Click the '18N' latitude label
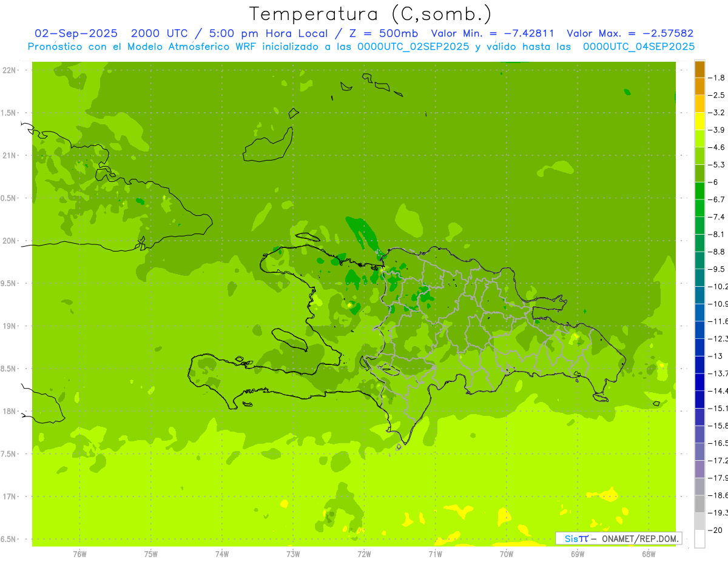Image resolution: width=728 pixels, height=562 pixels. pyautogui.click(x=10, y=411)
